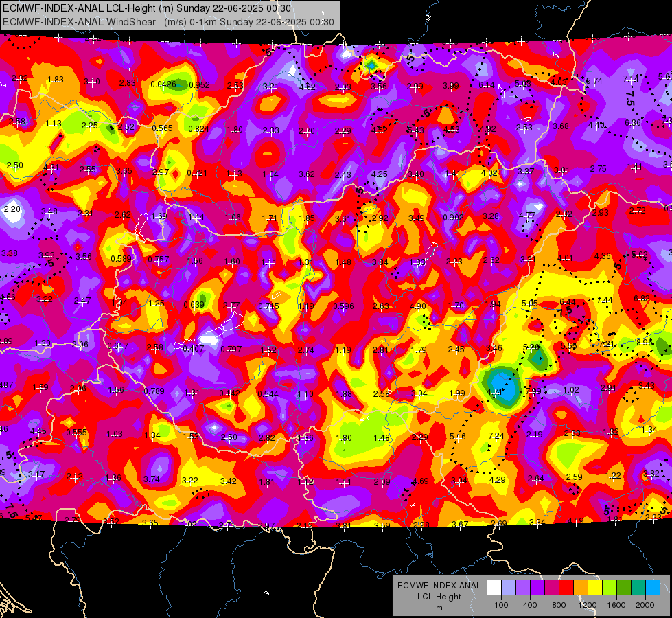Viewport: 672px width, 618px height.
Task: Click the wind shear value 8.96
Action: point(645,342)
